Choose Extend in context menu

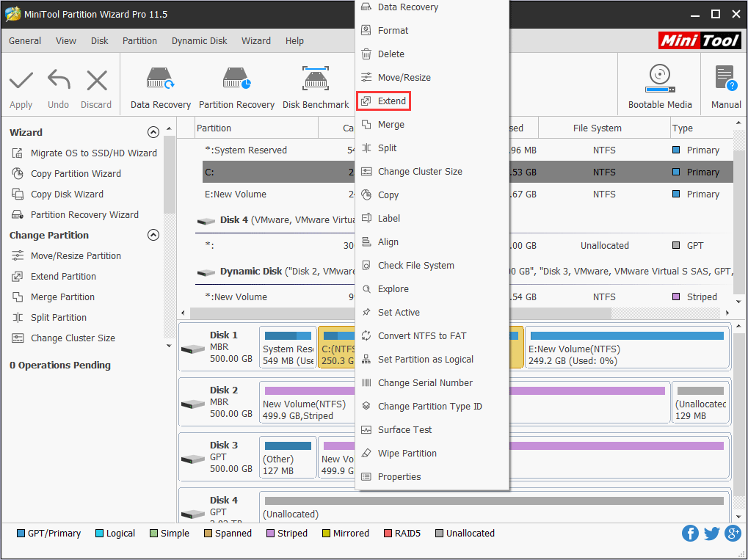(x=383, y=101)
